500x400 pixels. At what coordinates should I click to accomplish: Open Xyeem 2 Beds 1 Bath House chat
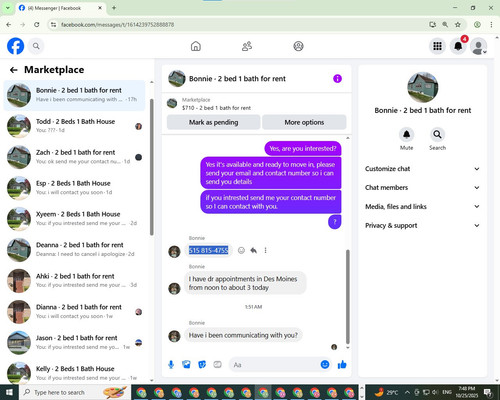[74, 218]
